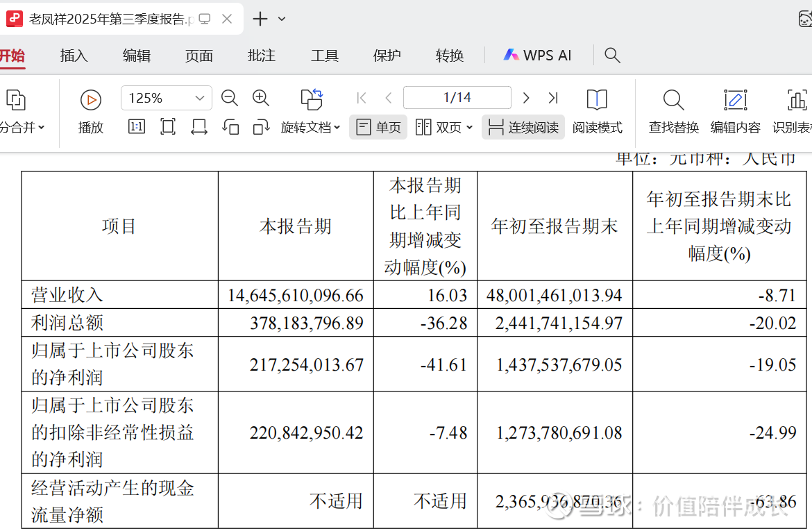Open the 插入 ribbon tab
The image size is (812, 531).
pyautogui.click(x=74, y=56)
